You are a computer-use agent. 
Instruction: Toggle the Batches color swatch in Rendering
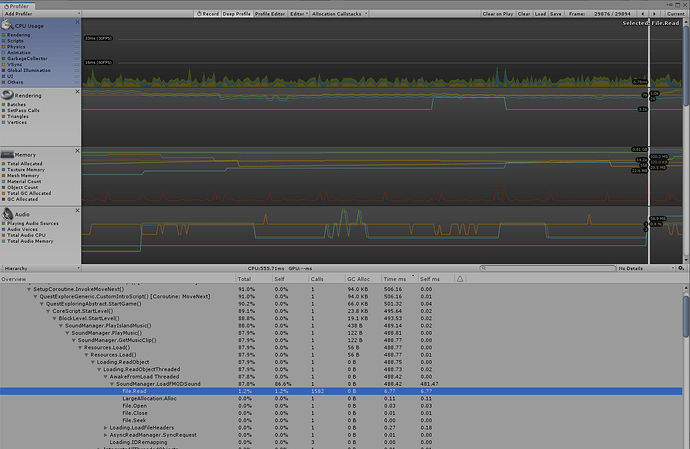pos(4,104)
